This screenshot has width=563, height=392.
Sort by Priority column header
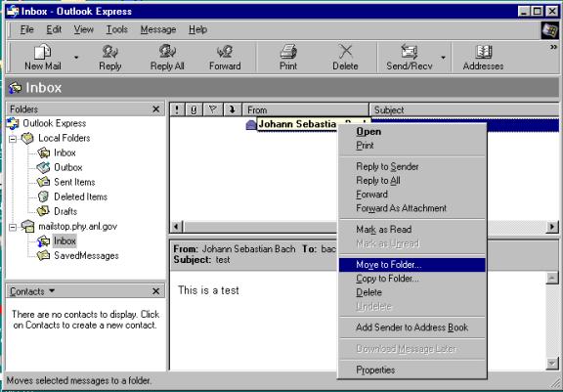(x=177, y=109)
